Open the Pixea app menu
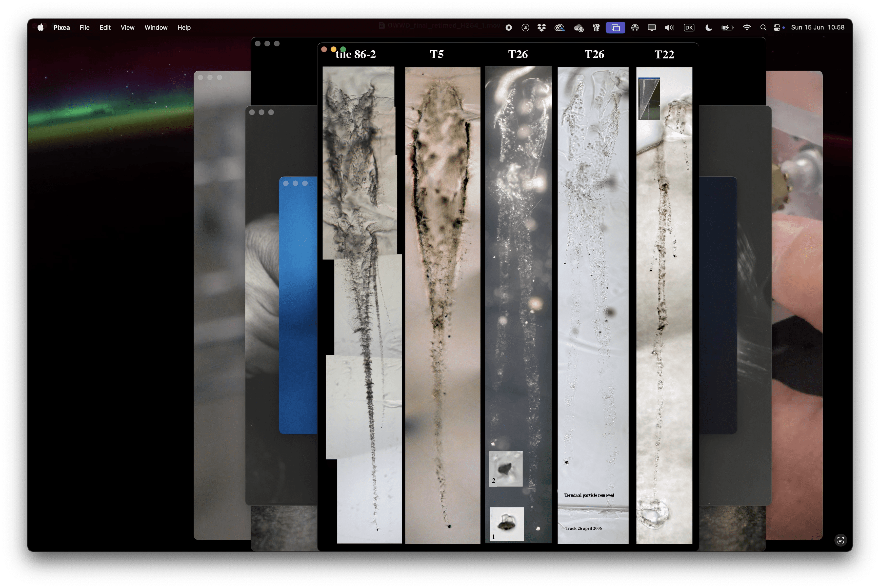This screenshot has height=588, width=880. click(x=61, y=27)
